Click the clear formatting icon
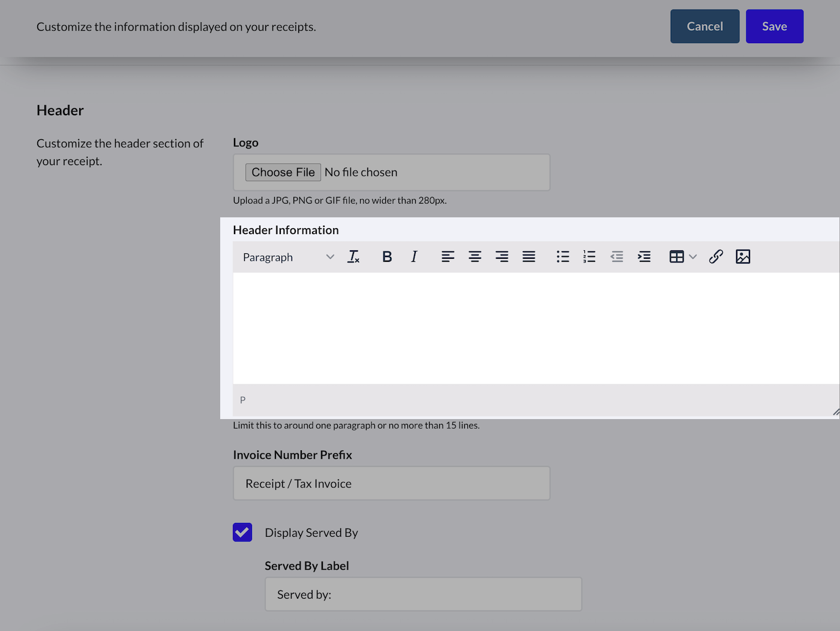Viewport: 840px width, 631px height. tap(353, 257)
